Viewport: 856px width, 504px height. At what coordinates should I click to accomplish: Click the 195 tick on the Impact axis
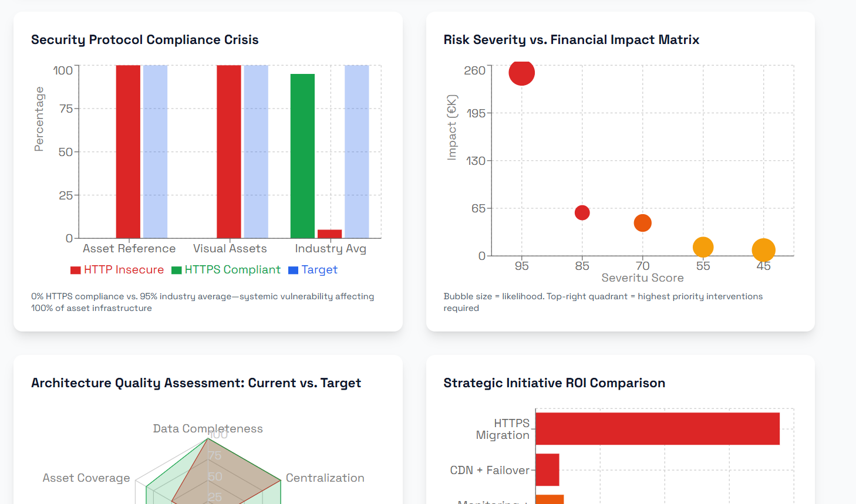coord(476,113)
